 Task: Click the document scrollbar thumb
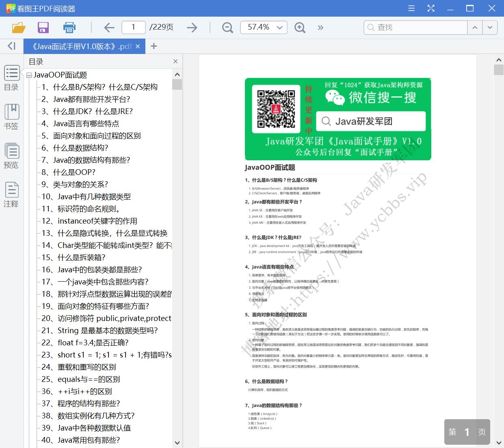499,69
